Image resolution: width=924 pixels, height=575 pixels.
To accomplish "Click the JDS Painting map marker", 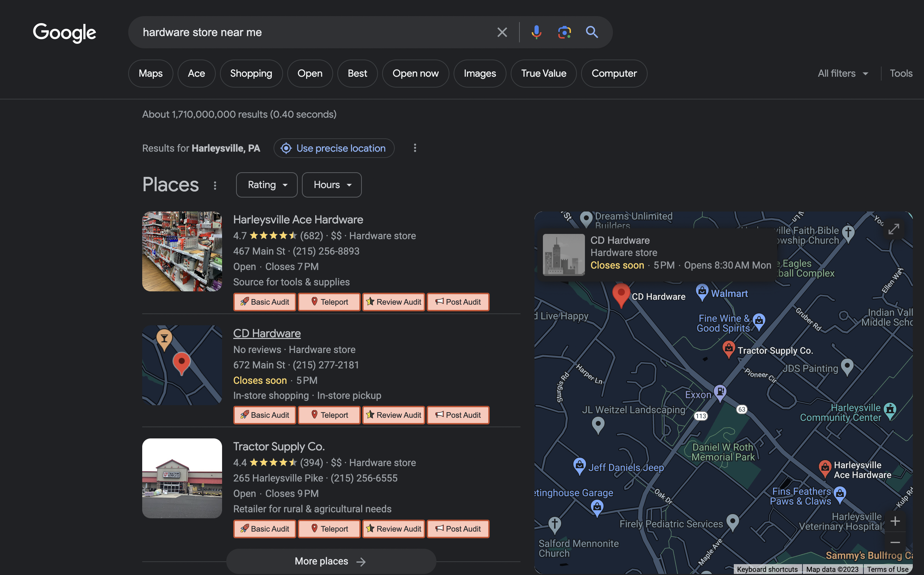I will (x=847, y=367).
